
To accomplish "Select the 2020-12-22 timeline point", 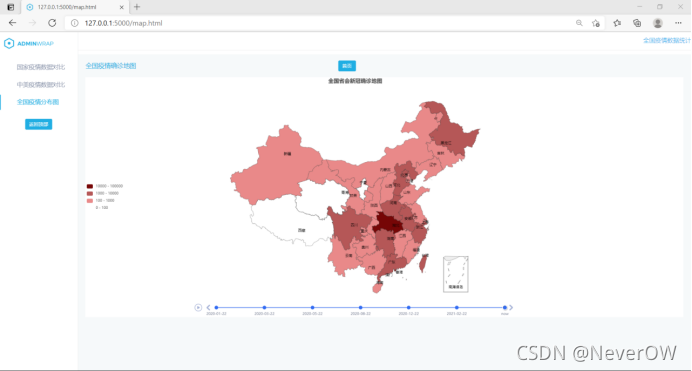I will coord(409,307).
